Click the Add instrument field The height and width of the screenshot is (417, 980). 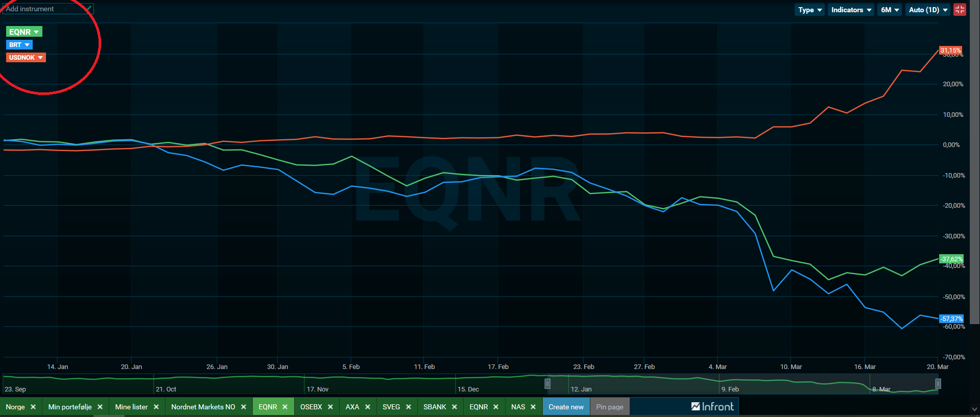[47, 9]
